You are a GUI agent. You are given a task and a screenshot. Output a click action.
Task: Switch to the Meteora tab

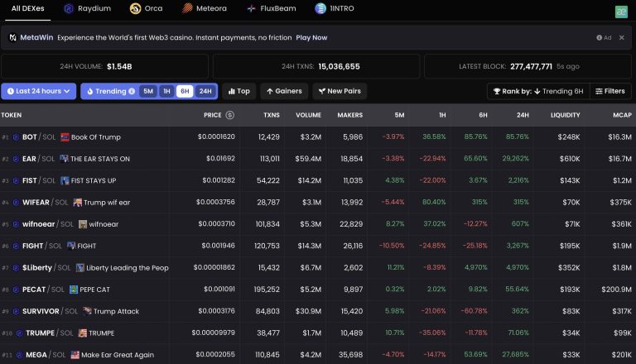point(205,8)
